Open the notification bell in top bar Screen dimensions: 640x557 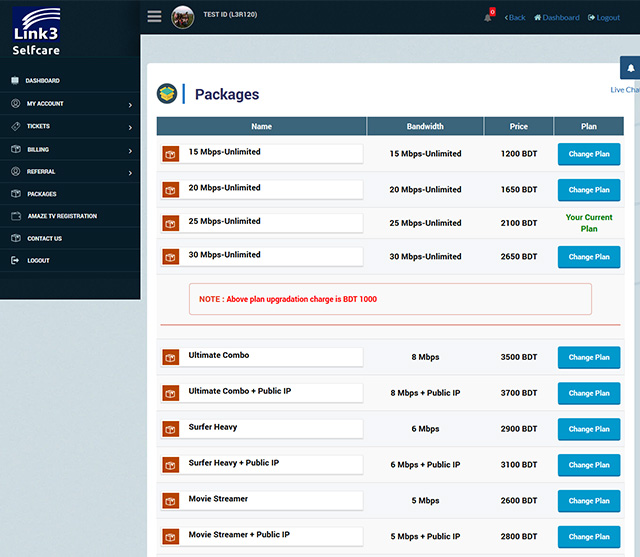tap(488, 17)
